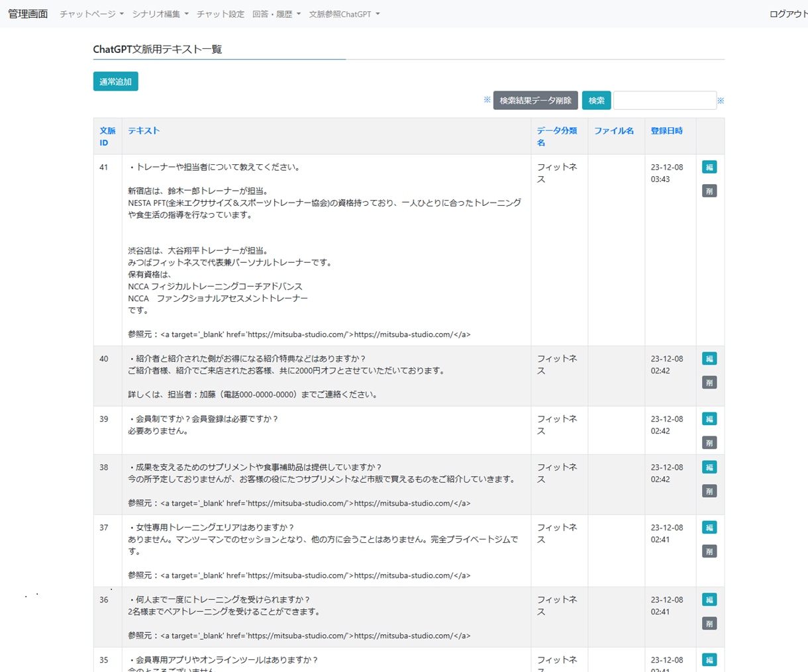Screen dimensions: 808x672
Task: Click the edit (編) button for row 40
Action: pyautogui.click(x=709, y=359)
